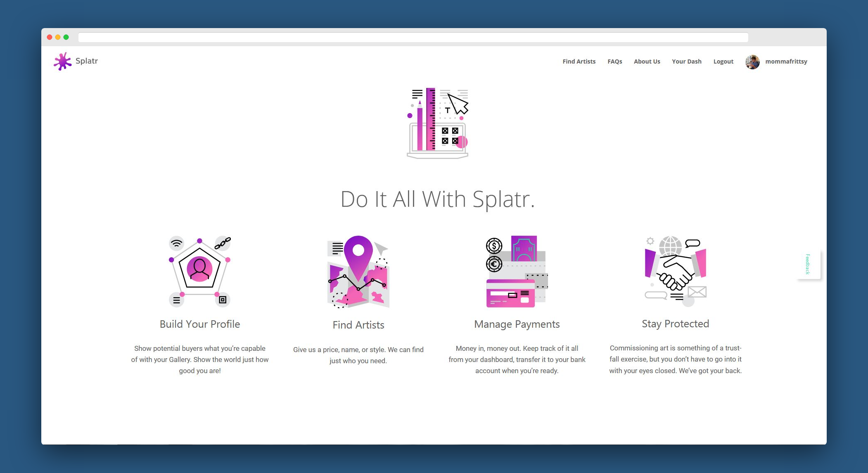Click the Splatr brand name text

(x=87, y=61)
